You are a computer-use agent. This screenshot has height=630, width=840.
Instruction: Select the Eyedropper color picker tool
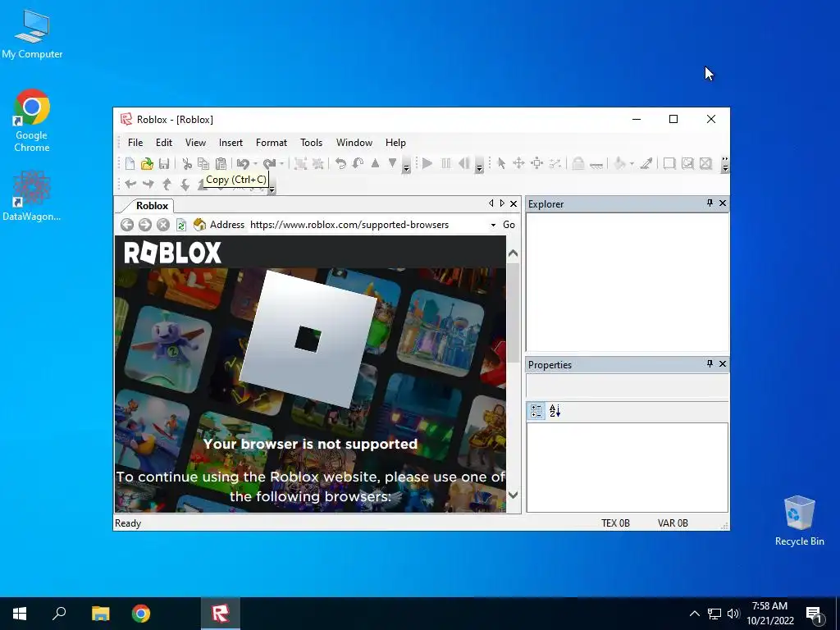click(646, 163)
